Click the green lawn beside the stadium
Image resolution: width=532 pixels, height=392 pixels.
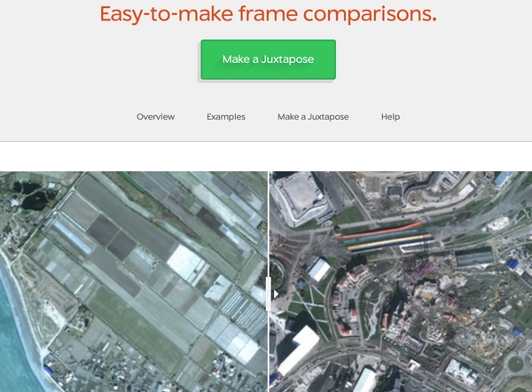pyautogui.click(x=348, y=216)
